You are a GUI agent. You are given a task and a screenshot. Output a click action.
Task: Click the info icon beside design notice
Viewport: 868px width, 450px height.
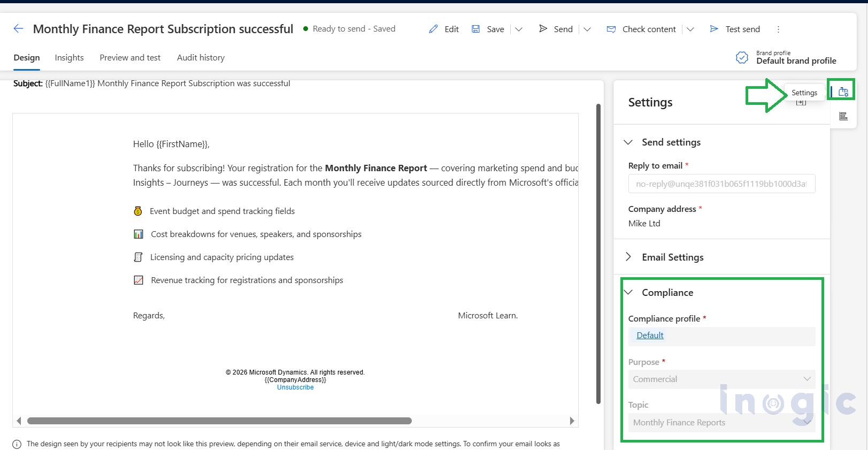pos(17,444)
